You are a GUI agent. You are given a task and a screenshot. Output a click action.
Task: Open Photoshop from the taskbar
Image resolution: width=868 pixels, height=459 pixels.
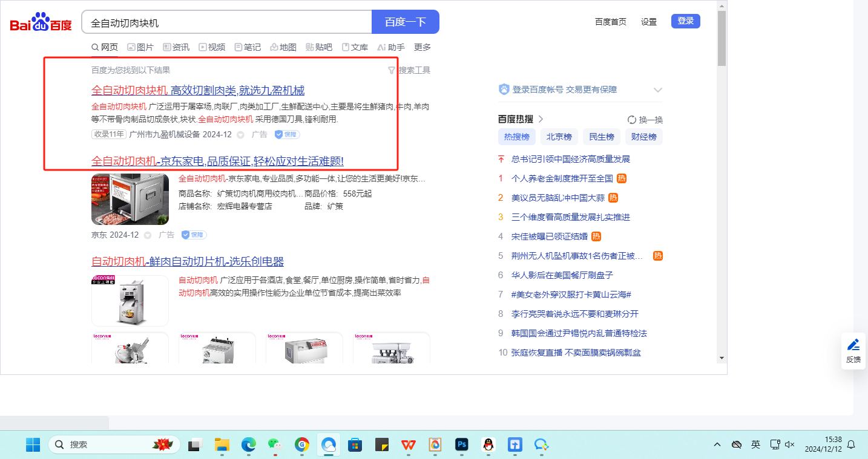pos(462,444)
